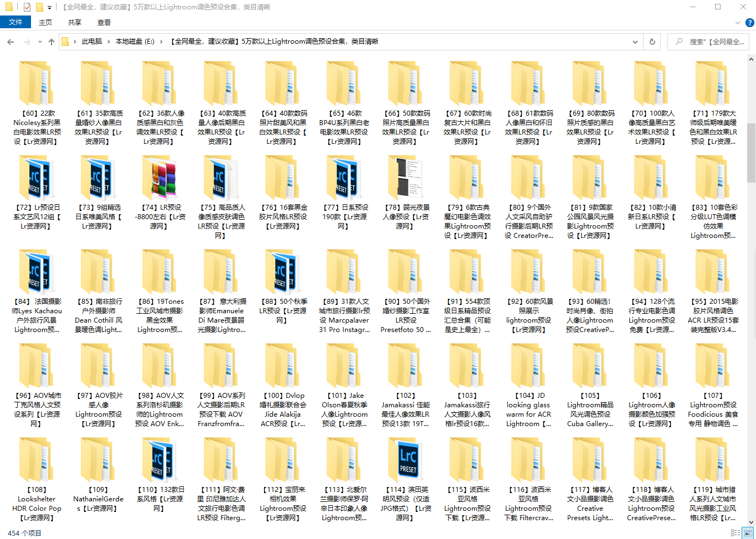Open the 【119】城市猎人系列 folder icon
The image size is (756, 539).
point(713,460)
